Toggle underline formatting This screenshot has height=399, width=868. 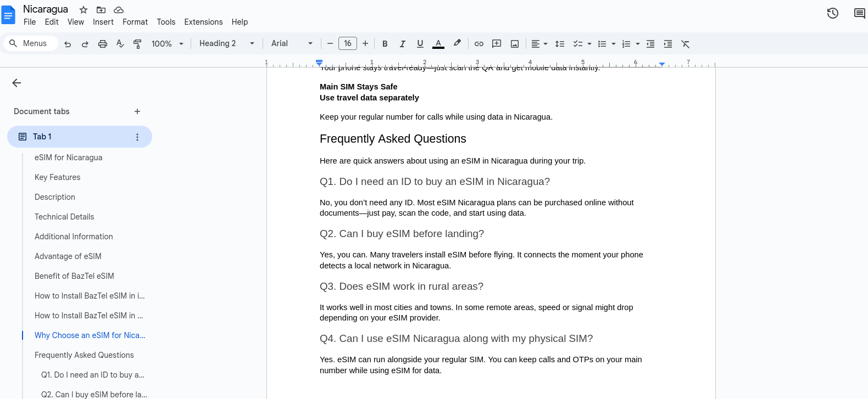click(x=420, y=44)
